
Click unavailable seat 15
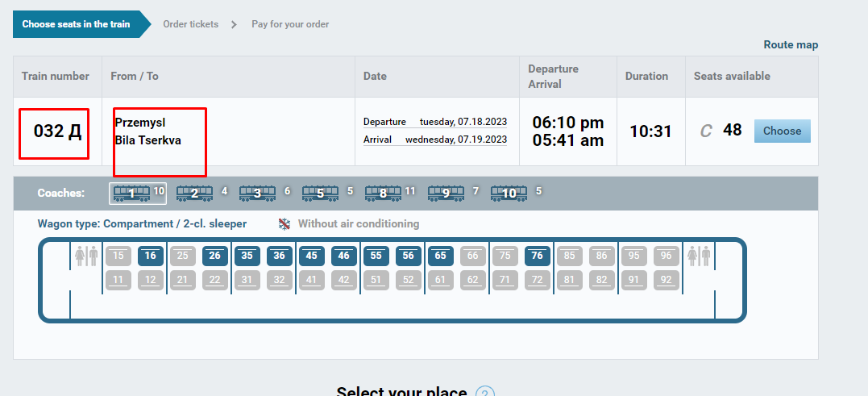coord(118,256)
